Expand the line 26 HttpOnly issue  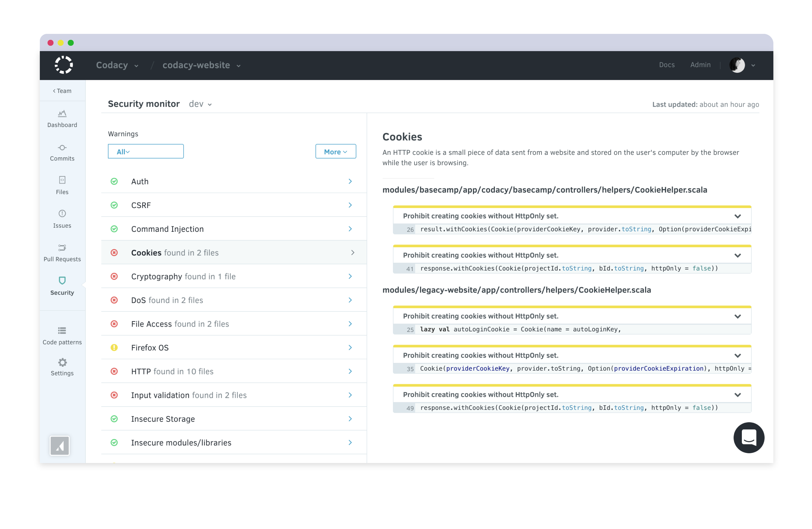pyautogui.click(x=737, y=216)
